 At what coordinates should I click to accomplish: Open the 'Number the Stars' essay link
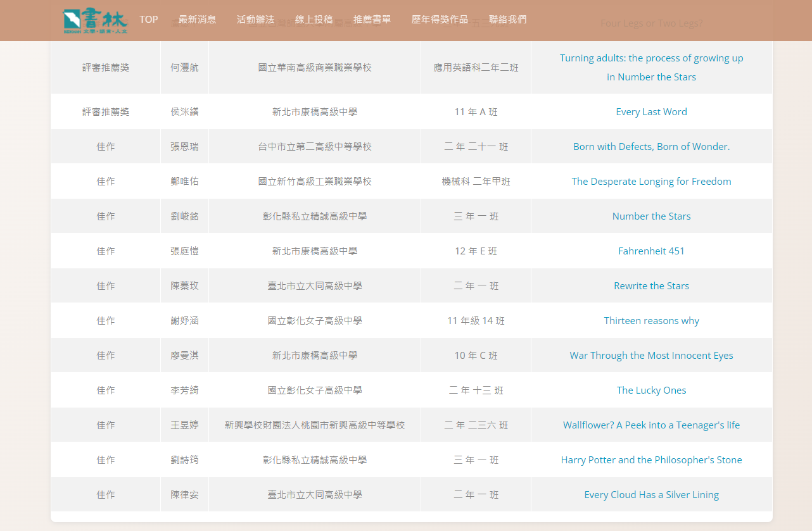(x=652, y=216)
